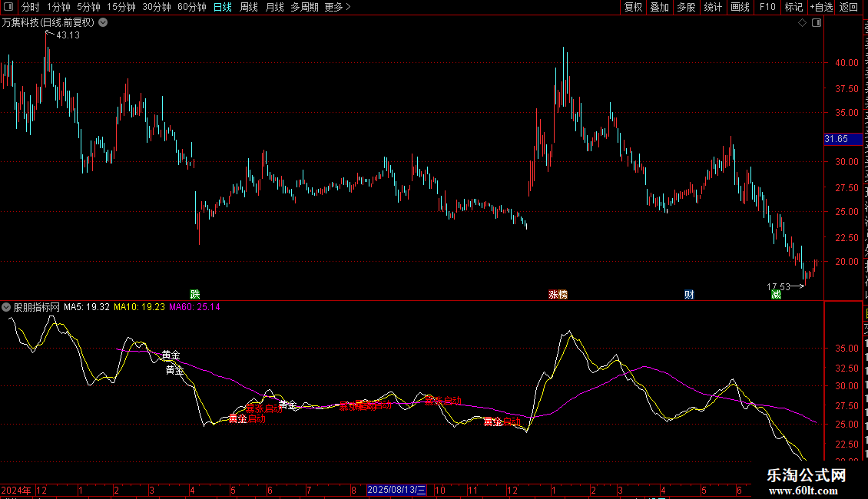Click the blue 财 marker on chart
868x499 pixels.
(x=689, y=294)
